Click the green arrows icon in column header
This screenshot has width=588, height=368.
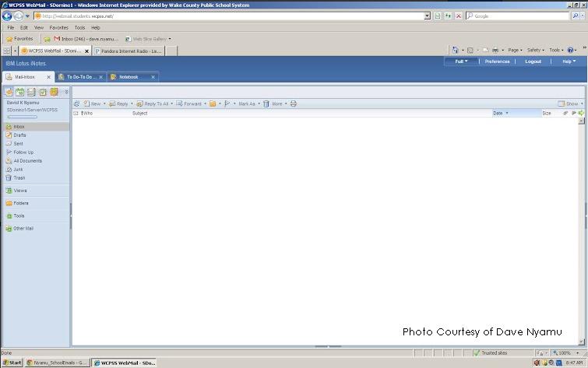pyautogui.click(x=581, y=113)
